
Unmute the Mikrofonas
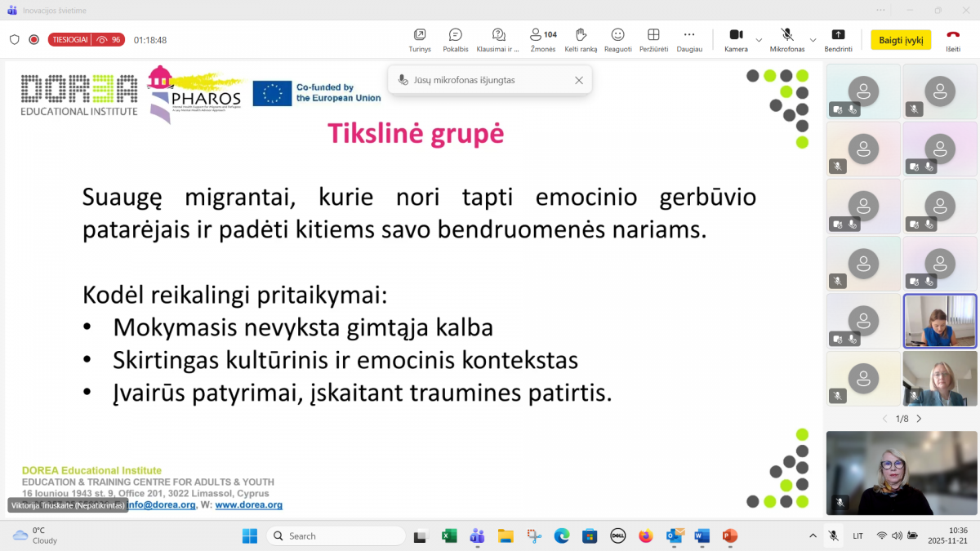tap(787, 39)
